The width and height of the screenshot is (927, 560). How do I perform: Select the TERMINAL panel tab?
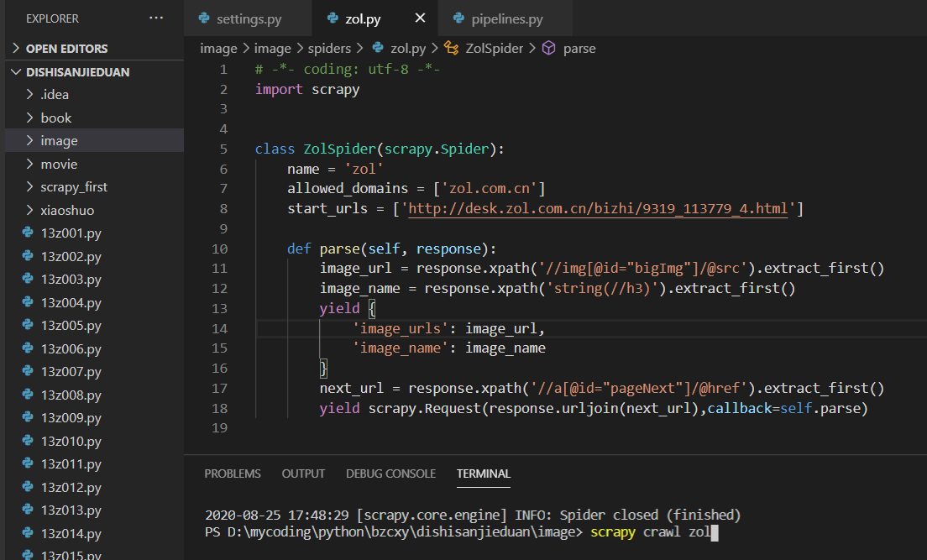(484, 474)
